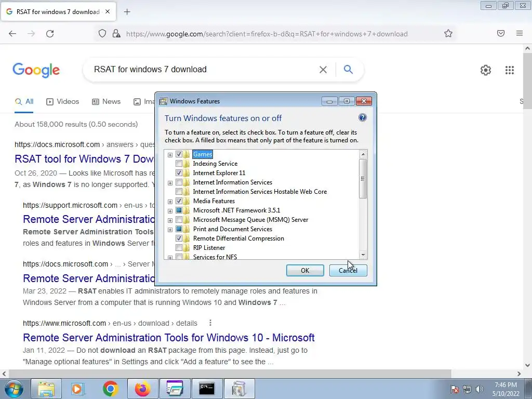View site security padlock info

click(116, 34)
